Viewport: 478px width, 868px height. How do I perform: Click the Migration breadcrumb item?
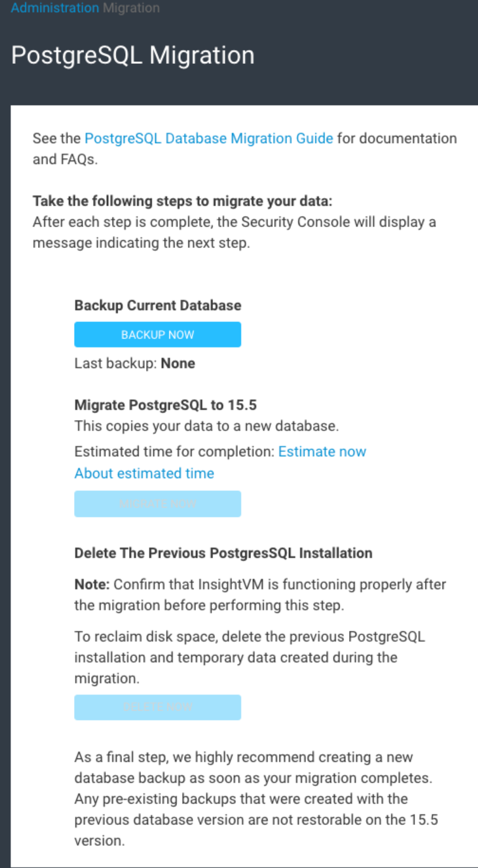(131, 8)
